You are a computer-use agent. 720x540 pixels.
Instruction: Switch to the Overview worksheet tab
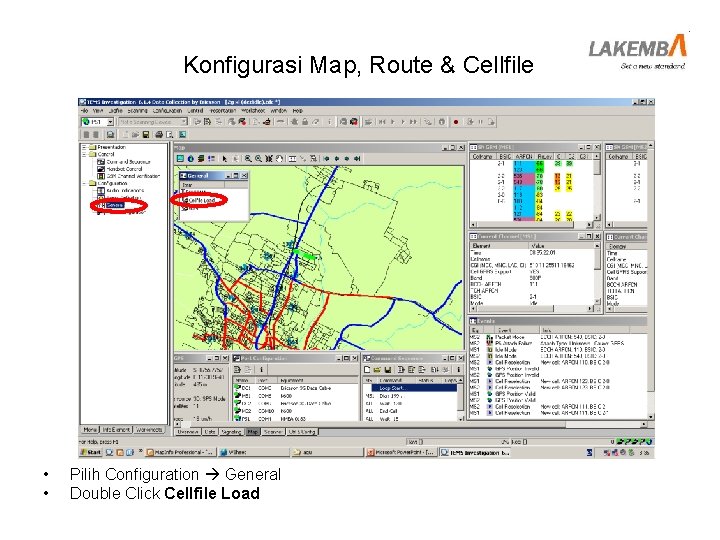(188, 432)
